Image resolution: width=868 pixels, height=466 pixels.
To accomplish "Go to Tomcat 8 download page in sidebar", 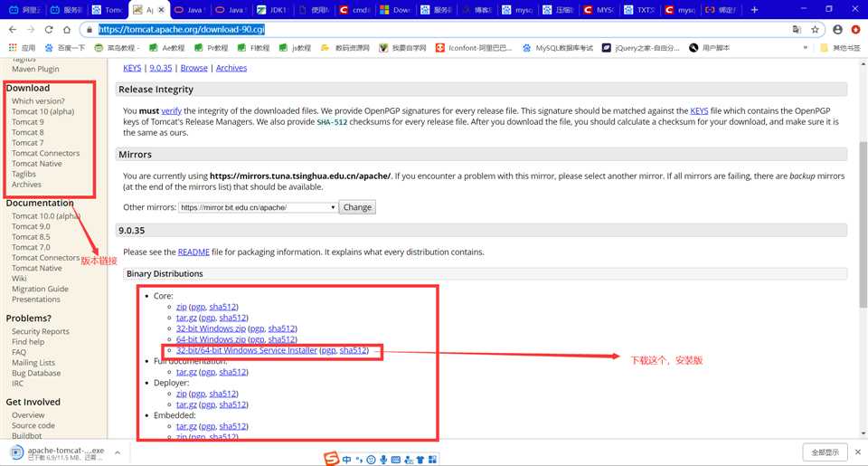I will point(27,132).
